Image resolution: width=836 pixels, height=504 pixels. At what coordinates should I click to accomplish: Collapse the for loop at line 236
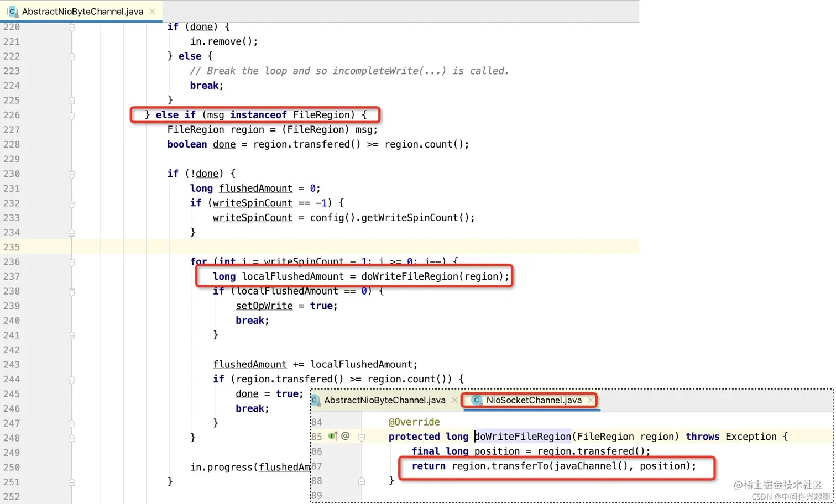point(72,262)
